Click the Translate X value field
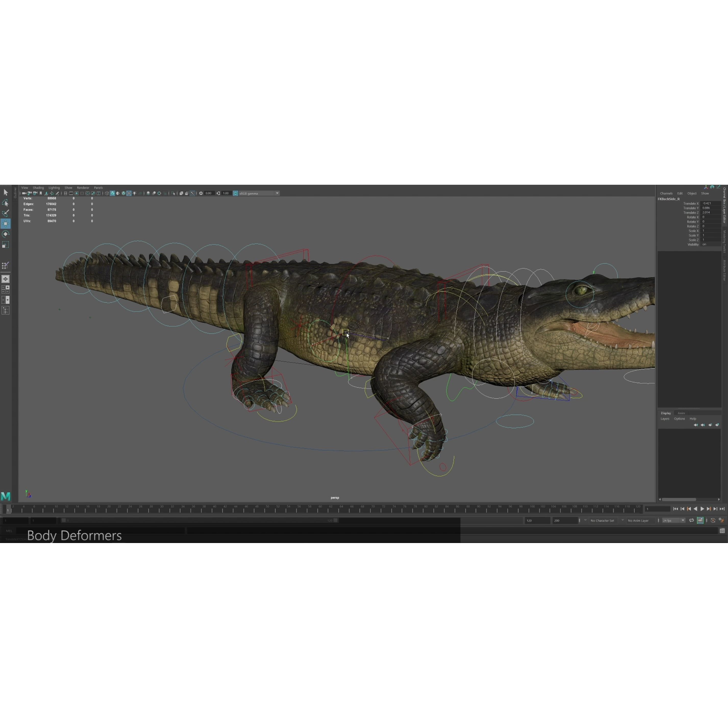 tap(711, 203)
